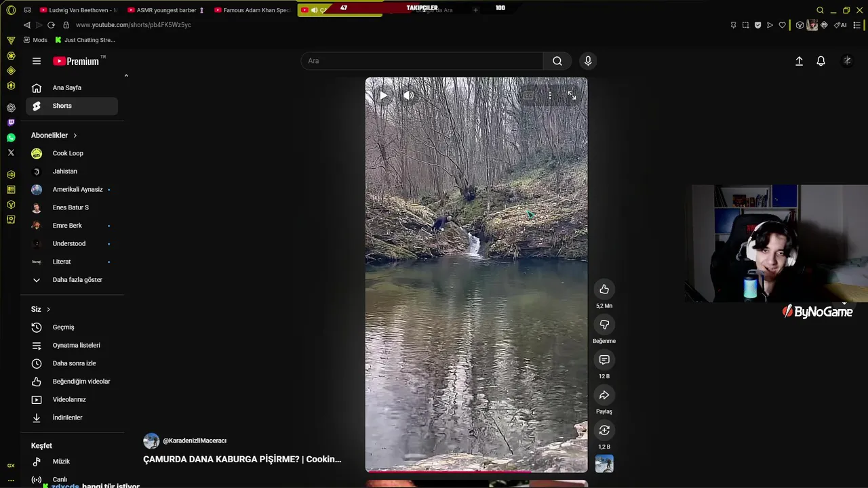The height and width of the screenshot is (488, 868).
Task: Expand Abonelikler section arrow
Action: tap(75, 136)
